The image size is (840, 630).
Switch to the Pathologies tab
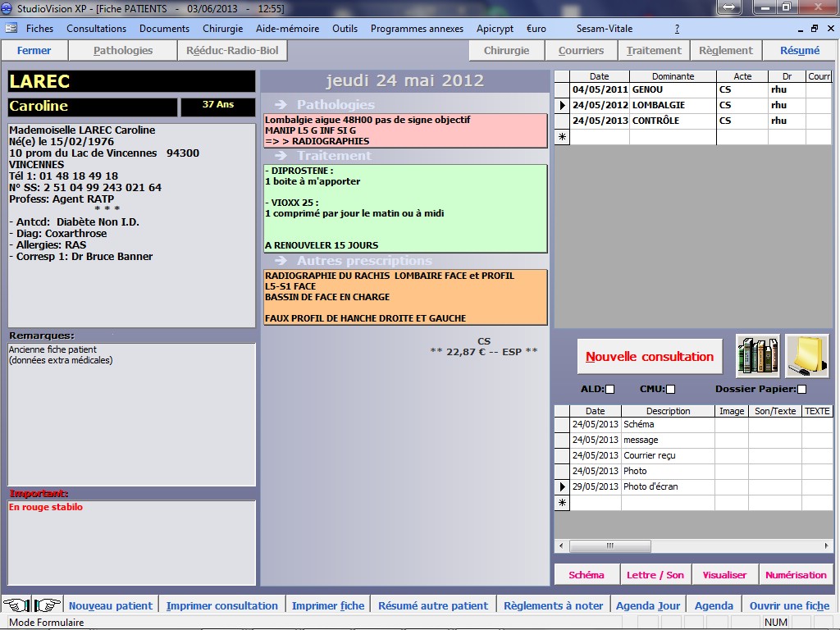click(123, 51)
